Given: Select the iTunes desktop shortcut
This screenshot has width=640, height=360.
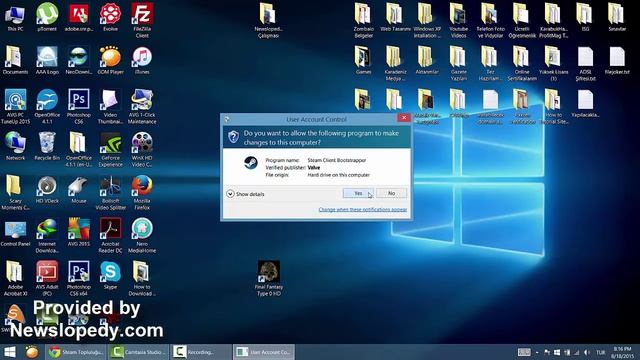Looking at the screenshot, I should 142,60.
